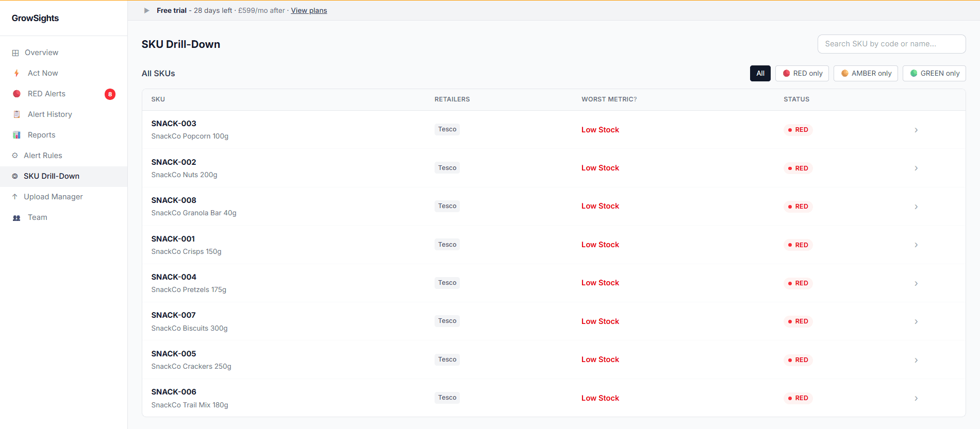Image resolution: width=980 pixels, height=429 pixels.
Task: Open SNACK-001 row chevron
Action: pyautogui.click(x=916, y=245)
